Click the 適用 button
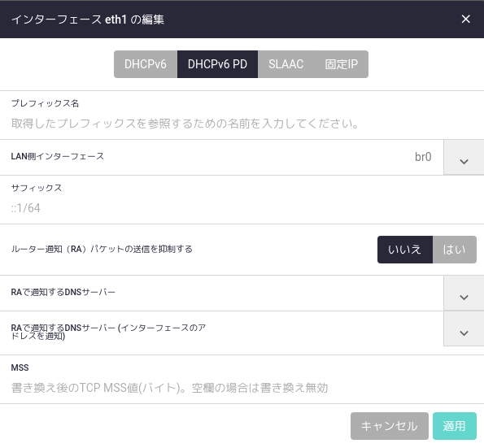 (455, 426)
